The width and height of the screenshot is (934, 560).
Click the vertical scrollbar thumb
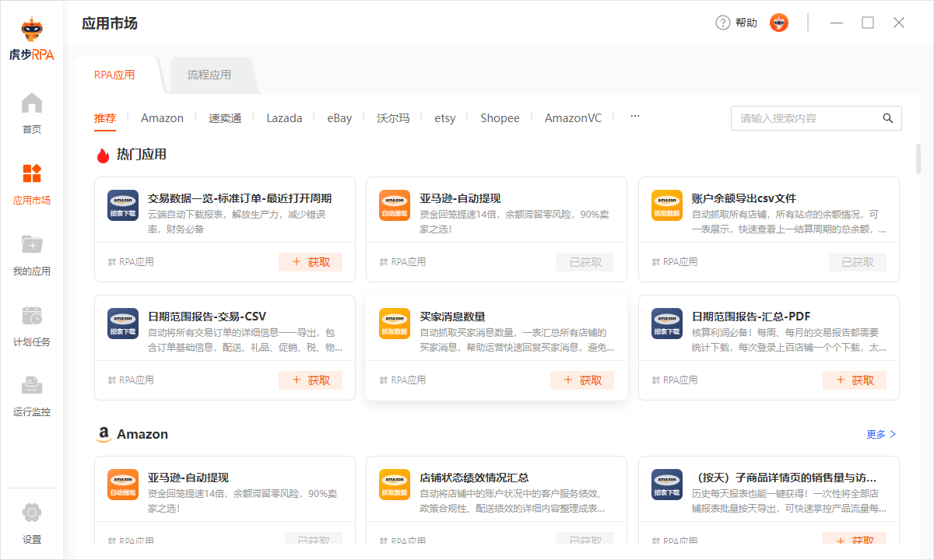tap(918, 159)
